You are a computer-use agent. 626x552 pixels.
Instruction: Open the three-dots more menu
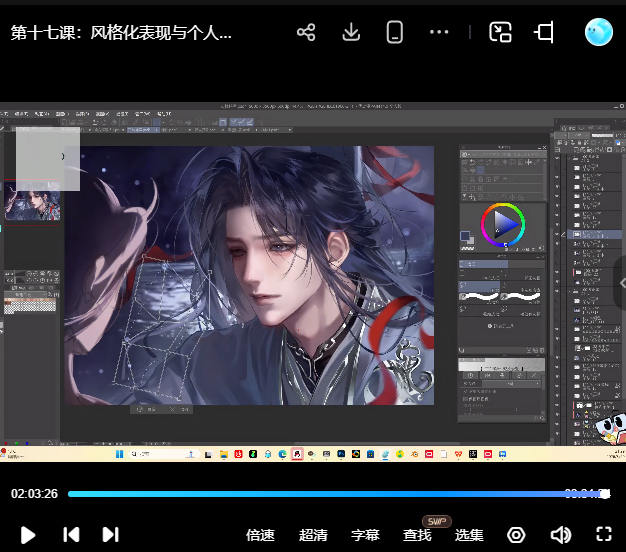coord(439,32)
